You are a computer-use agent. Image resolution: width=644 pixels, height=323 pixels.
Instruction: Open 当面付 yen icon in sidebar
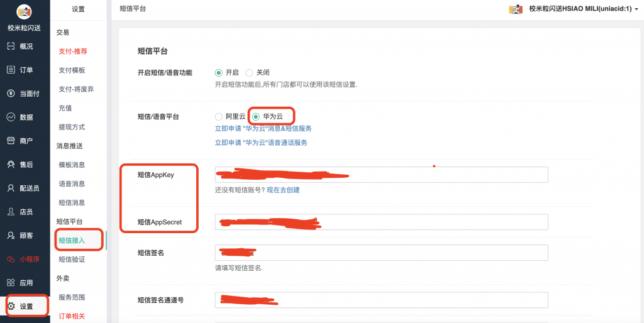click(x=11, y=94)
